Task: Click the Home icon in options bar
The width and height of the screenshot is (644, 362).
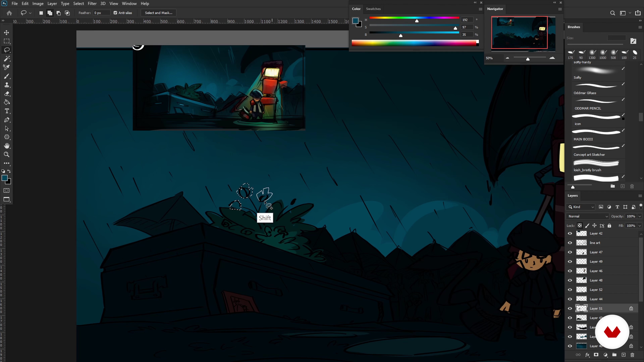Action: tap(9, 13)
